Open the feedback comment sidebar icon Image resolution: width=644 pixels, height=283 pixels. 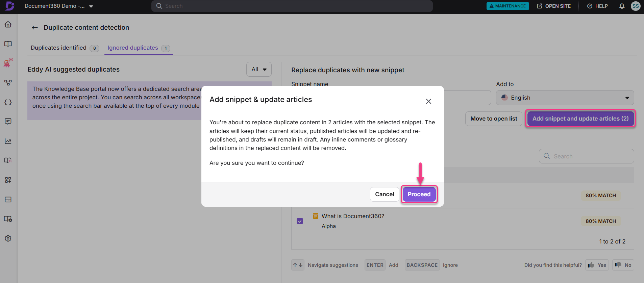click(x=8, y=121)
